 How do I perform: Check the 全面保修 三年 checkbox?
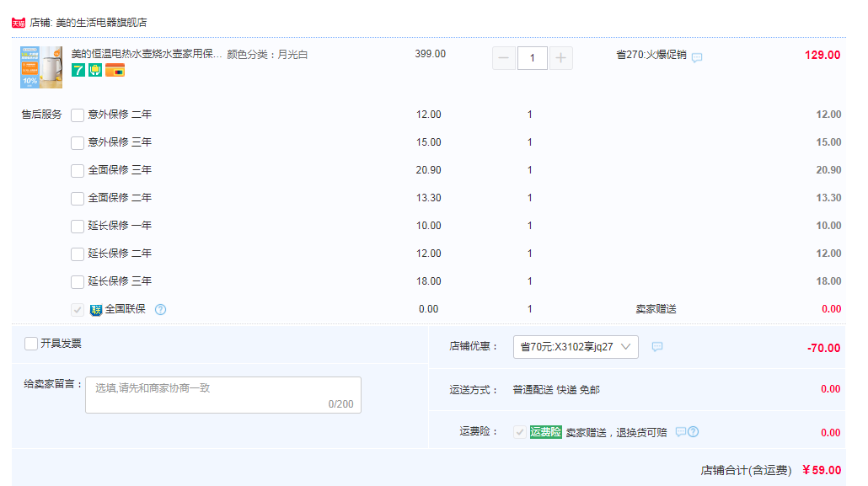[x=78, y=170]
